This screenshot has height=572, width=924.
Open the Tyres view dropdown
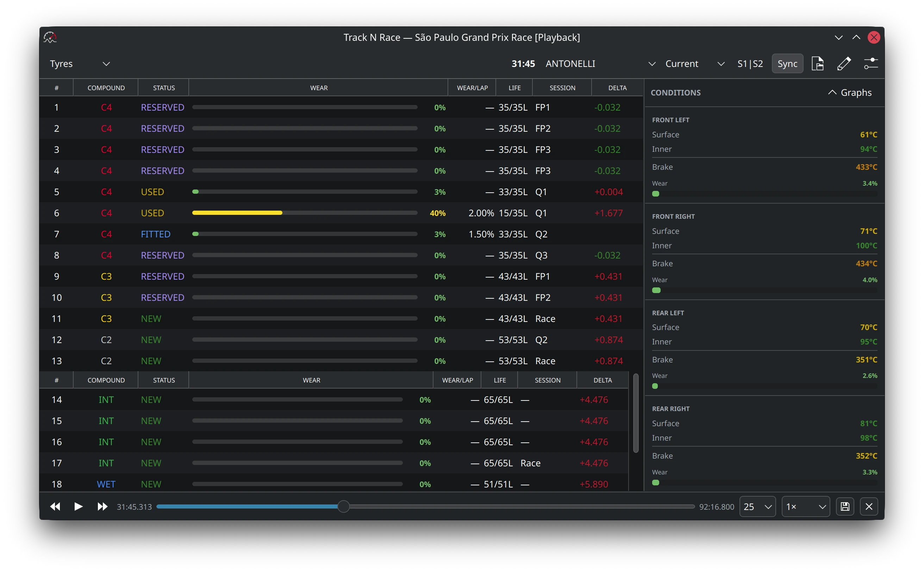(x=80, y=63)
